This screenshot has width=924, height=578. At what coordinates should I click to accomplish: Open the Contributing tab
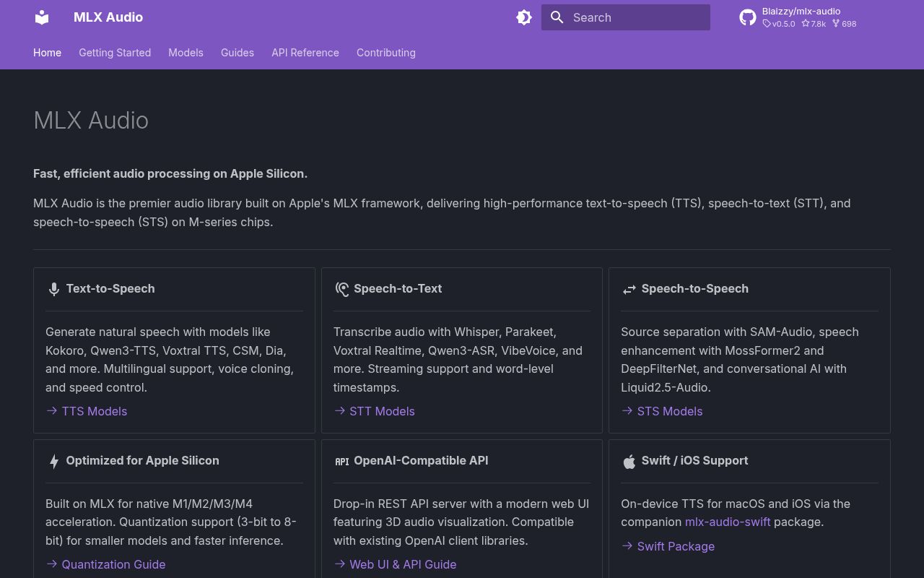386,53
